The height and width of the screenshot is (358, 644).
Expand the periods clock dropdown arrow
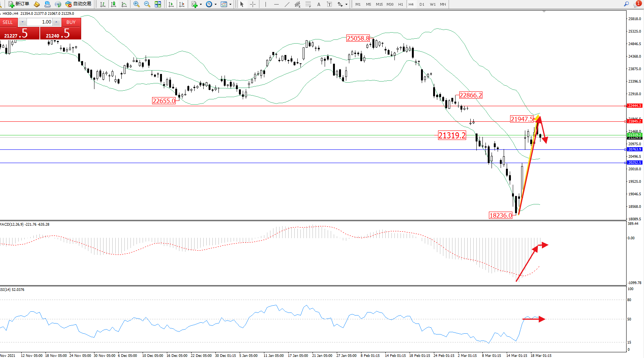[215, 5]
